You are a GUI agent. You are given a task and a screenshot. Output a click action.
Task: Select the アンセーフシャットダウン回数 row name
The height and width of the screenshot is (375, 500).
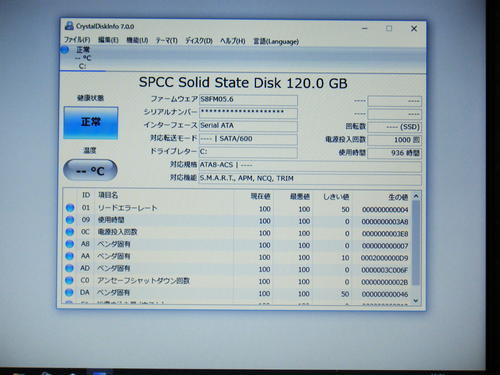[x=143, y=281]
